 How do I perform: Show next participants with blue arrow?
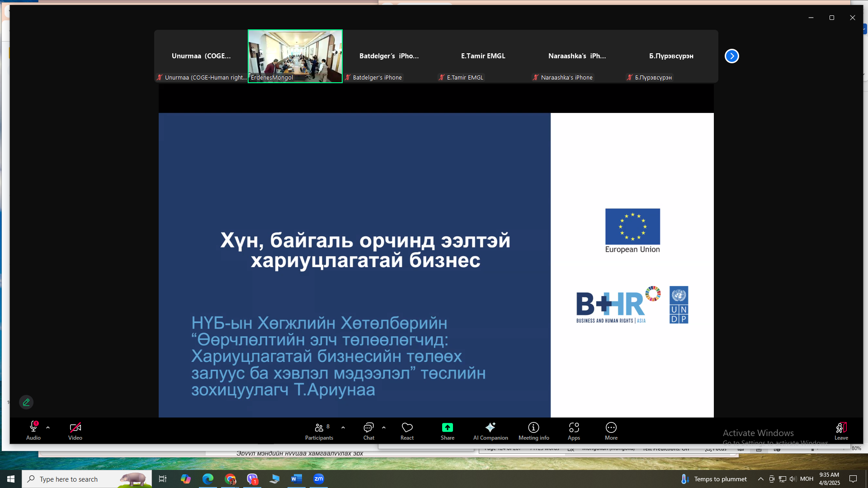(x=731, y=56)
